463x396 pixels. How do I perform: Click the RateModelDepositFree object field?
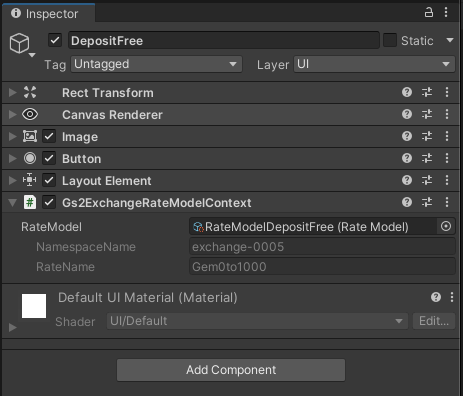coord(313,227)
